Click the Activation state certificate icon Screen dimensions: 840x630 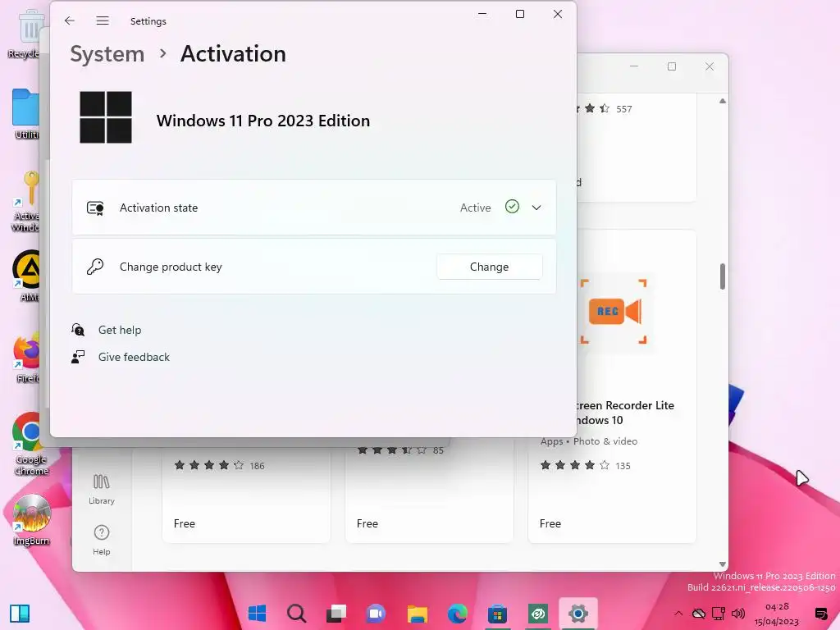tap(95, 208)
